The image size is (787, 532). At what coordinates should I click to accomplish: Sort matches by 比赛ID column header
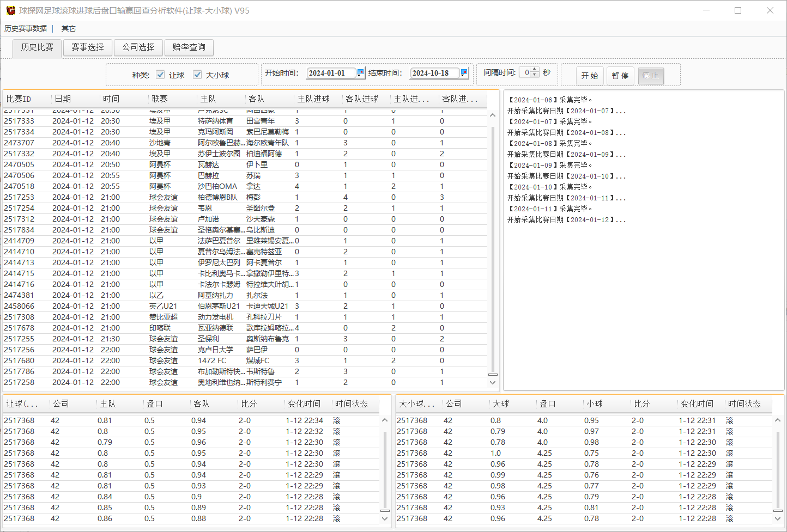coord(27,99)
